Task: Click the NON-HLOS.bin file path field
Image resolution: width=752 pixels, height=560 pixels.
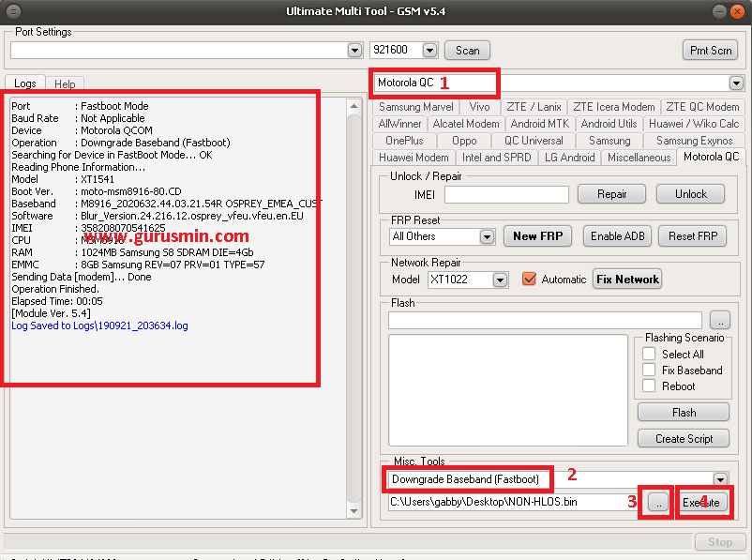Action: [x=511, y=502]
